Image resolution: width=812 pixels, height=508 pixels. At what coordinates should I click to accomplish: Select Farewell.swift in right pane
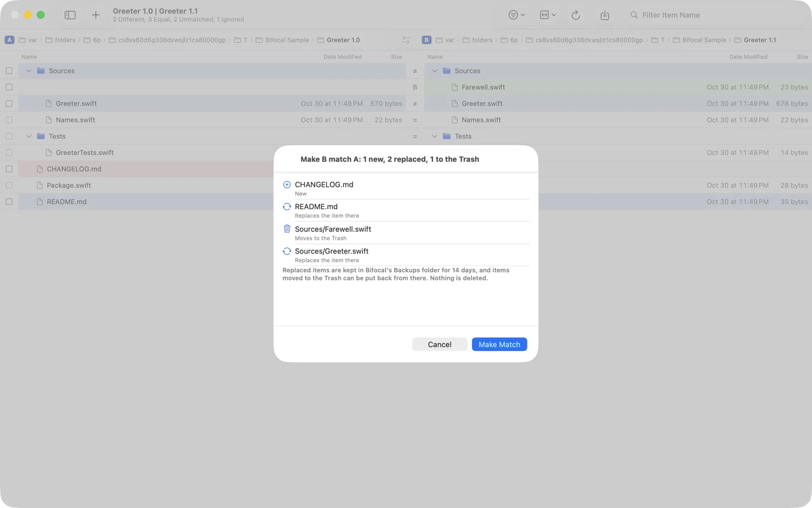click(x=483, y=87)
